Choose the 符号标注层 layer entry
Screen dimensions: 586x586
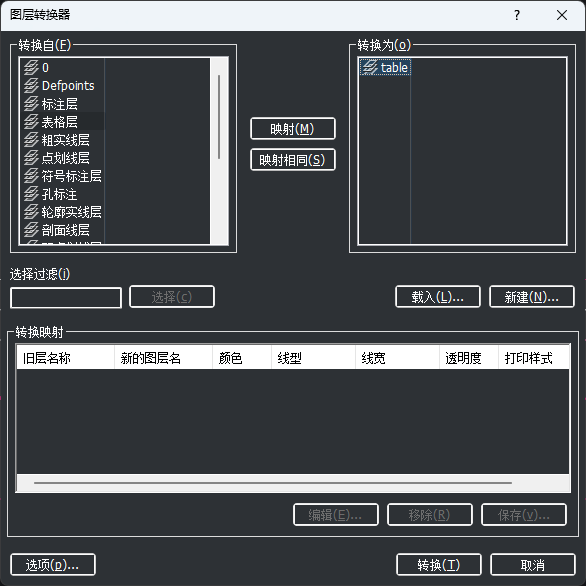(63, 176)
